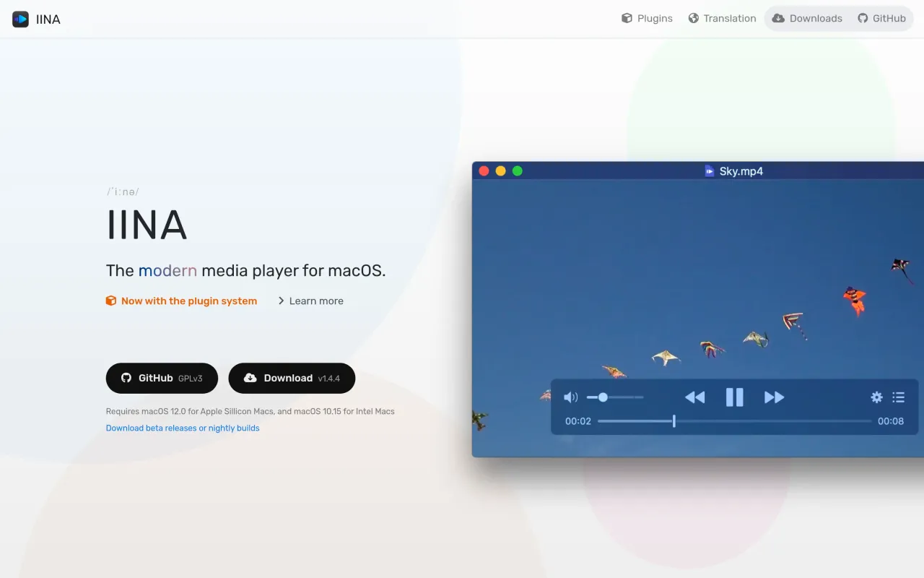Click the pronunciation text /ˈiːnə/
The width and height of the screenshot is (924, 578).
(123, 191)
